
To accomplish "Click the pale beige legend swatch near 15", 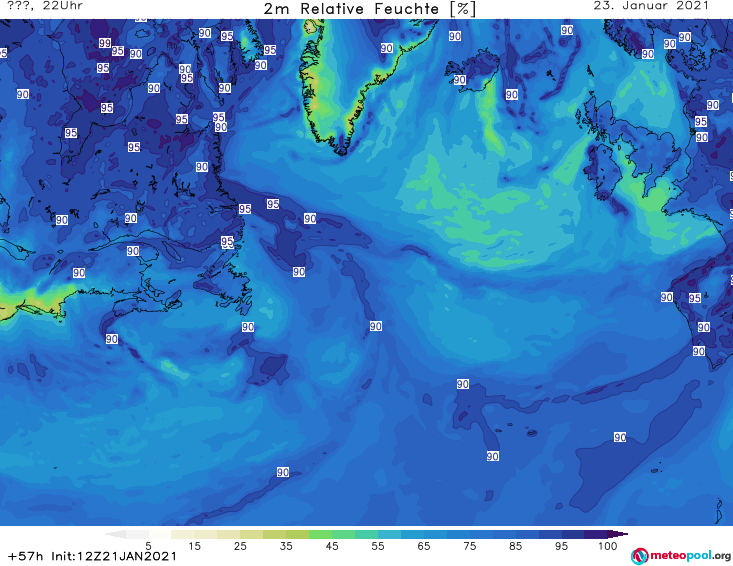I will [182, 534].
